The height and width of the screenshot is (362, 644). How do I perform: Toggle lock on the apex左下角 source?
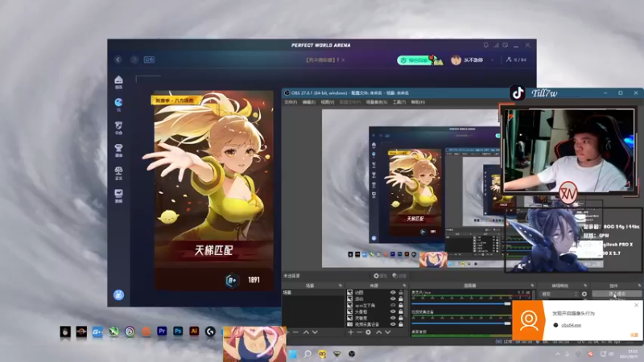(x=401, y=306)
